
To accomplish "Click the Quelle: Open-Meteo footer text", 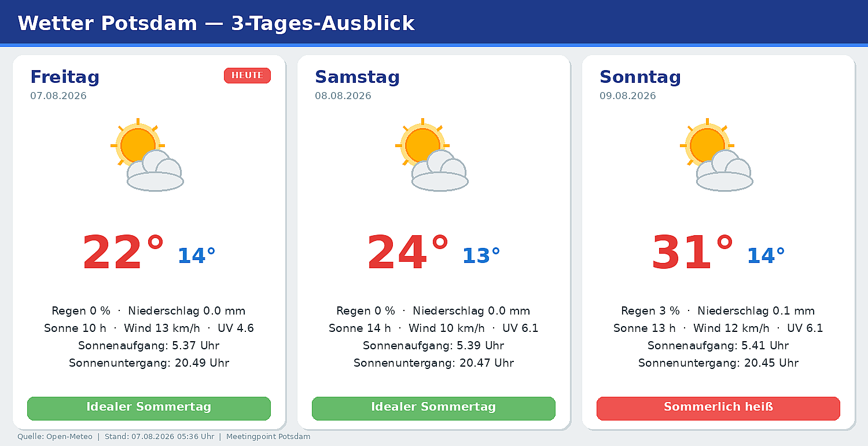I will point(55,437).
